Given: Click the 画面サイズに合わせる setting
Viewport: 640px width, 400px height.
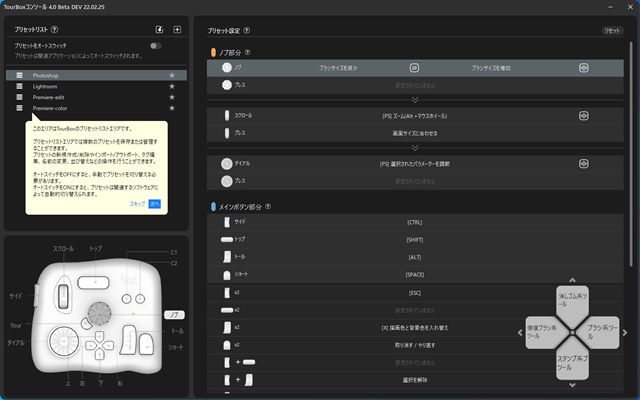Looking at the screenshot, I should [415, 133].
